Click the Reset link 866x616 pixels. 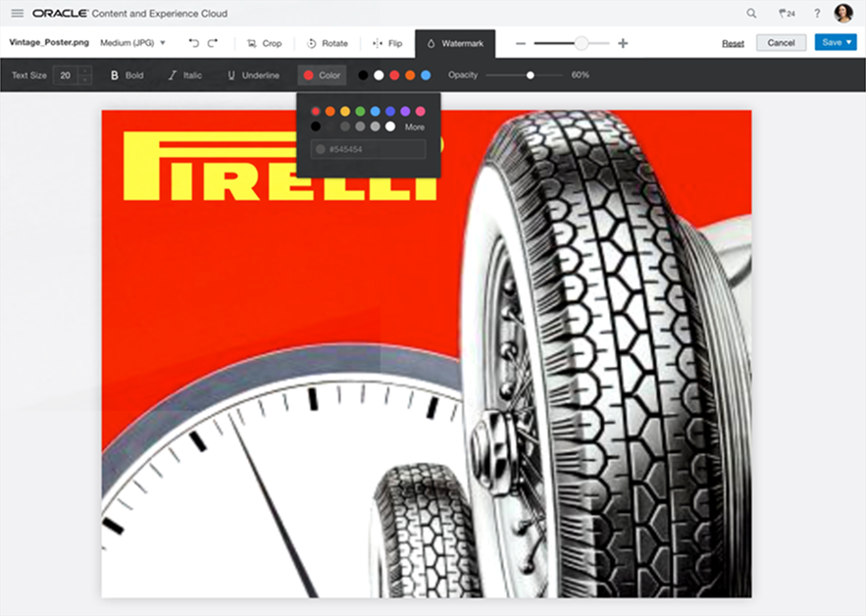pyautogui.click(x=733, y=43)
